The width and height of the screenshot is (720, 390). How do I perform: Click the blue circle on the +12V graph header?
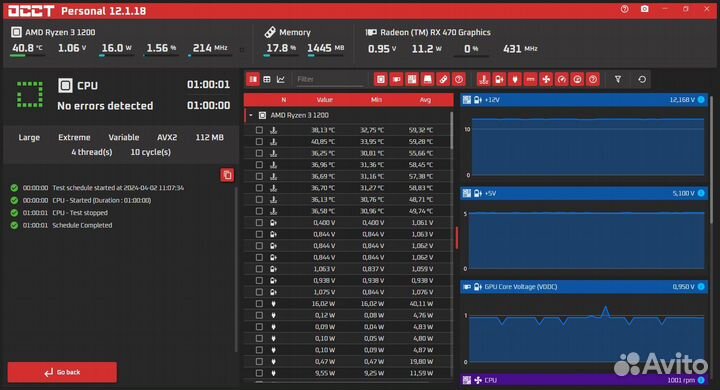point(701,100)
